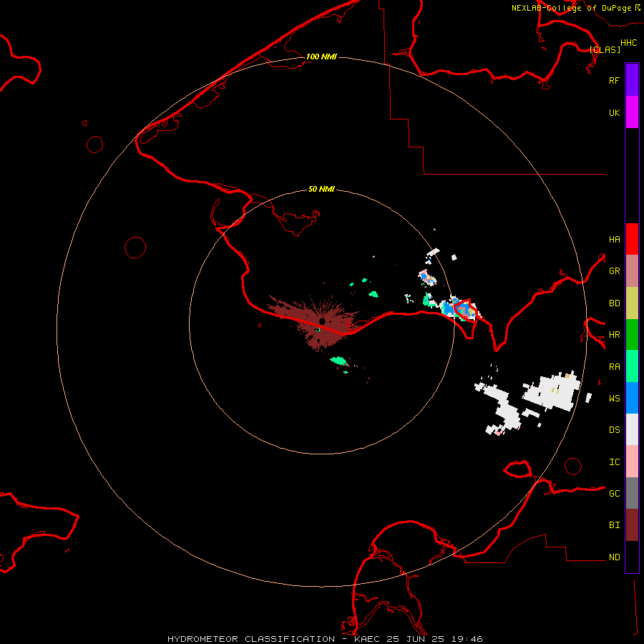Click the BI brown legend swatch
The image size is (644, 644).
click(x=632, y=525)
